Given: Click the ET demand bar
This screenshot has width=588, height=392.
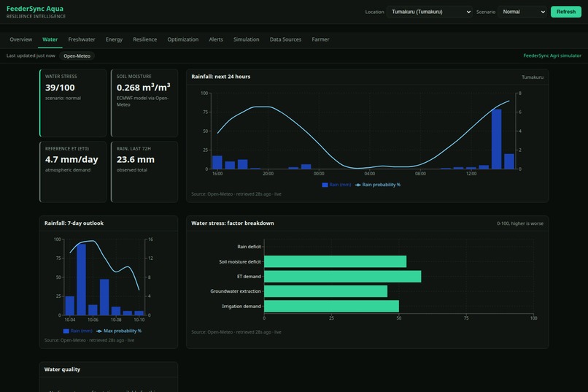Looking at the screenshot, I should click(x=343, y=277).
